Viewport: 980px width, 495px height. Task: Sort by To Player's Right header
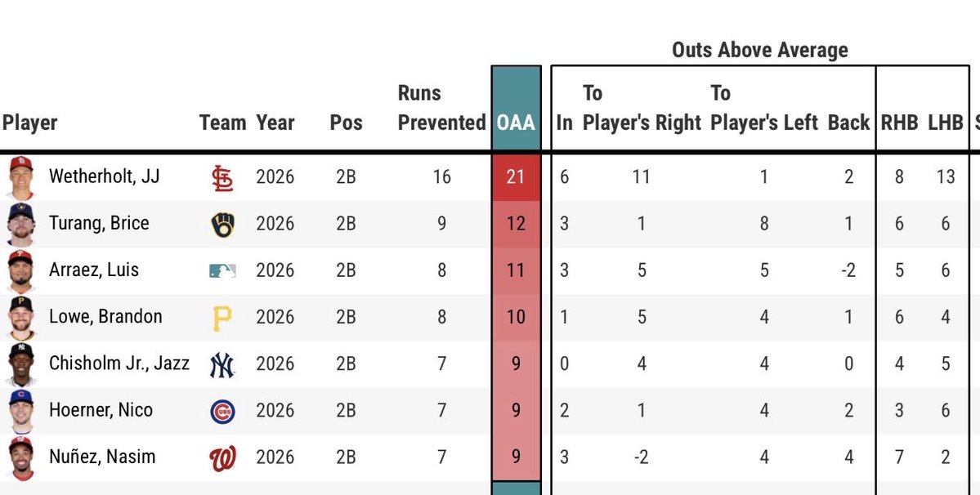click(x=642, y=107)
